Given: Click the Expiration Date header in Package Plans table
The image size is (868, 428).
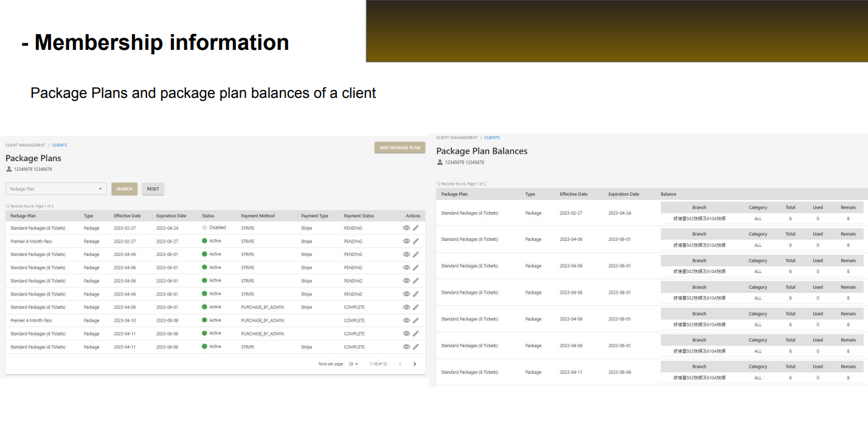Looking at the screenshot, I should [x=171, y=216].
